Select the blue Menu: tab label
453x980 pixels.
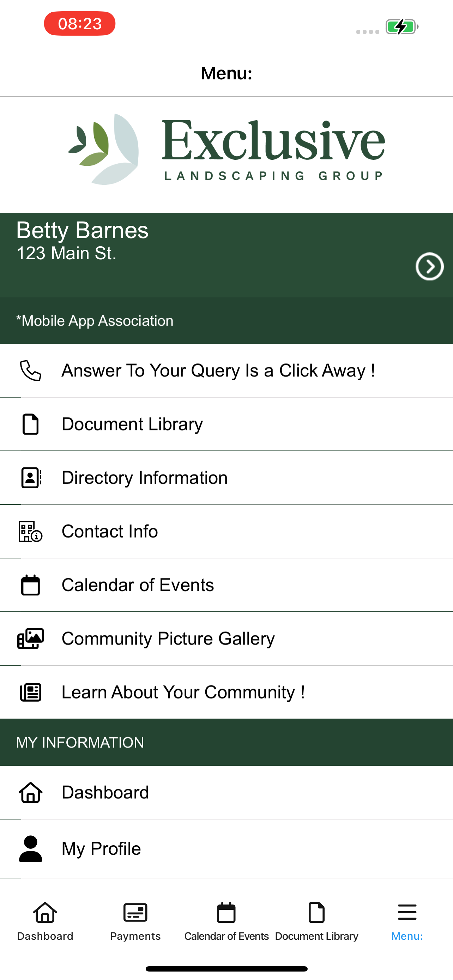407,936
